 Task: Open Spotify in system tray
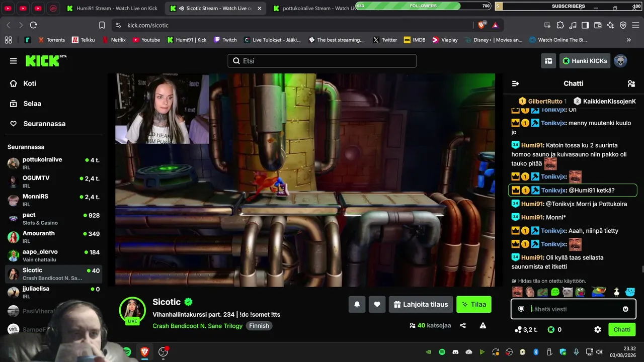click(442, 352)
